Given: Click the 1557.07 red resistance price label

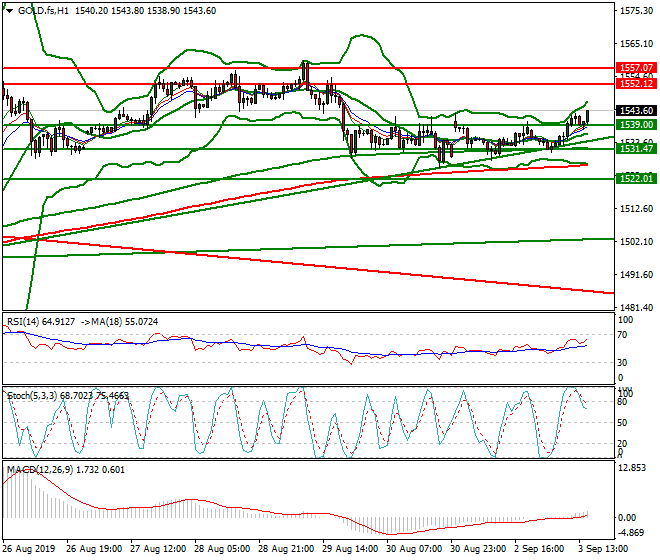Looking at the screenshot, I should coord(636,68).
